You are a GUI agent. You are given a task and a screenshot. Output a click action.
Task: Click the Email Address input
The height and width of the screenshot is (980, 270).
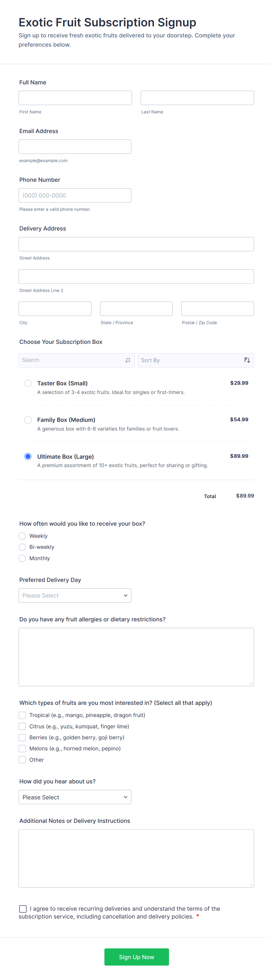(x=75, y=146)
